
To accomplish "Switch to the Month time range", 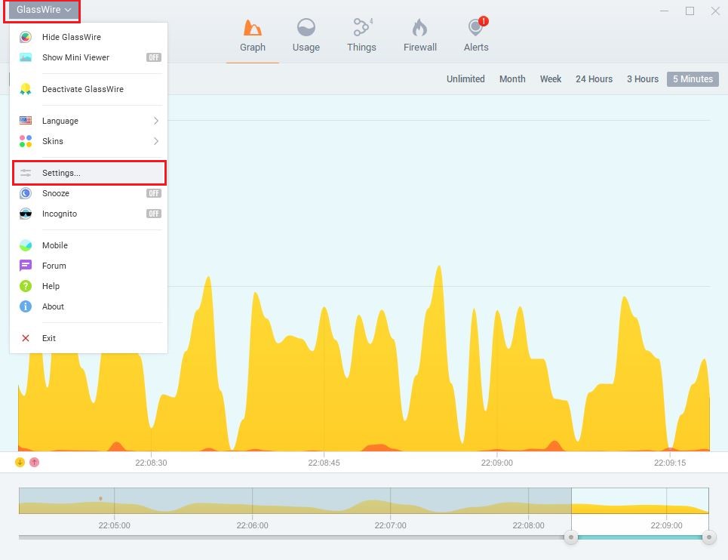I will click(512, 79).
